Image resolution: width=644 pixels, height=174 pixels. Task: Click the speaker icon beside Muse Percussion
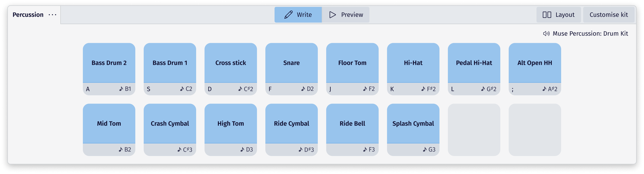coord(546,33)
